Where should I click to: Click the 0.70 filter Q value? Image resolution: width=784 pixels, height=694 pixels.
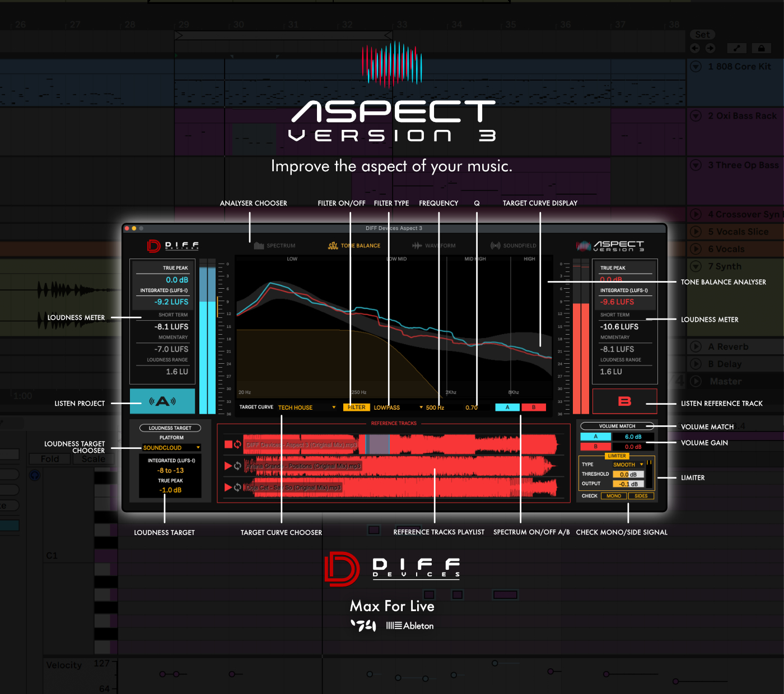[x=472, y=407]
